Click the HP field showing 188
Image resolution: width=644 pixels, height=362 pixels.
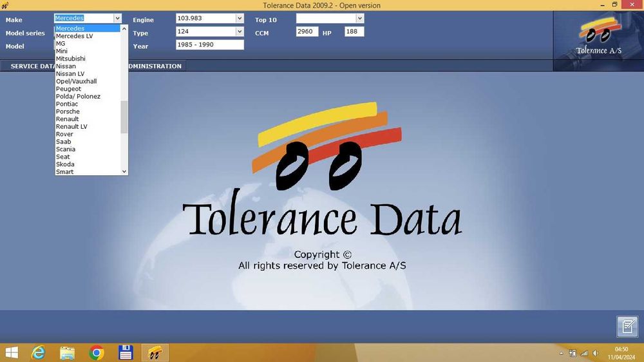[354, 31]
